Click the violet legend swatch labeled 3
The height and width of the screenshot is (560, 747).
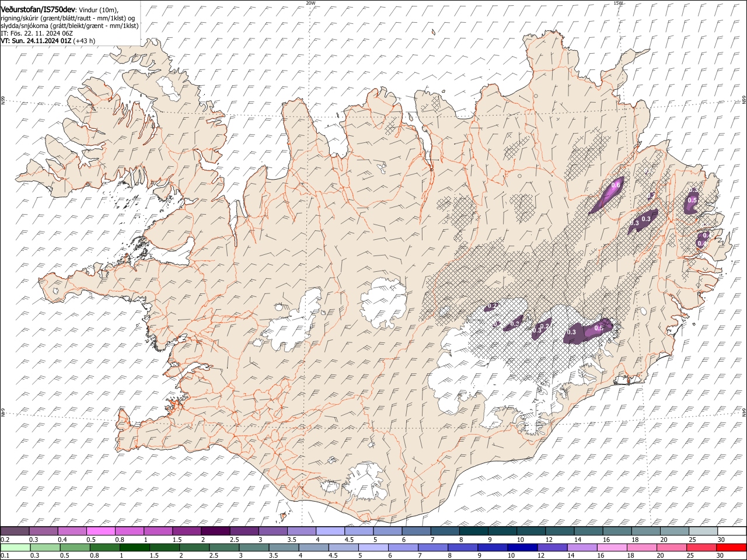(273, 531)
